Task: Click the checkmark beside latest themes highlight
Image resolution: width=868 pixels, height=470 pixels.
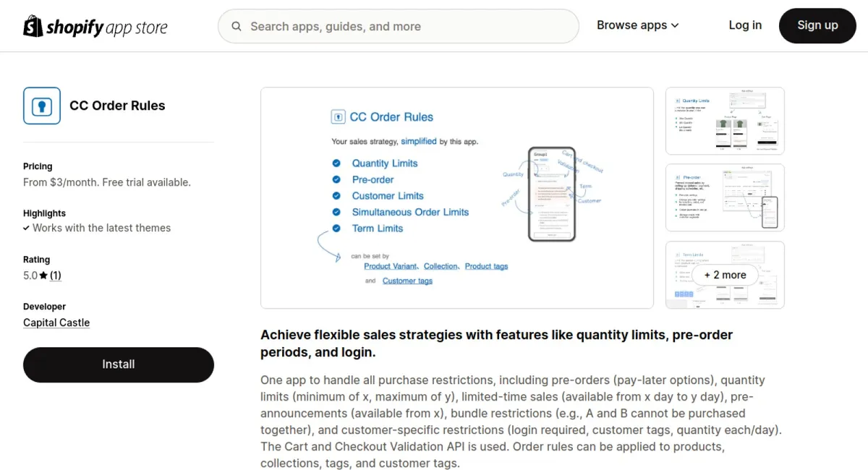Action: [x=27, y=228]
